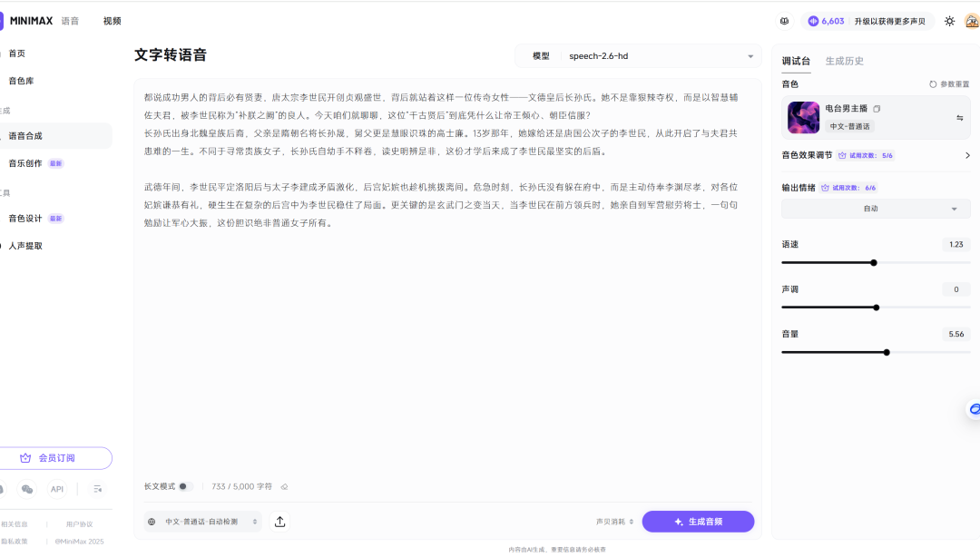Click the crown icon next to 输出情绪
The height and width of the screenshot is (557, 980).
click(x=825, y=188)
